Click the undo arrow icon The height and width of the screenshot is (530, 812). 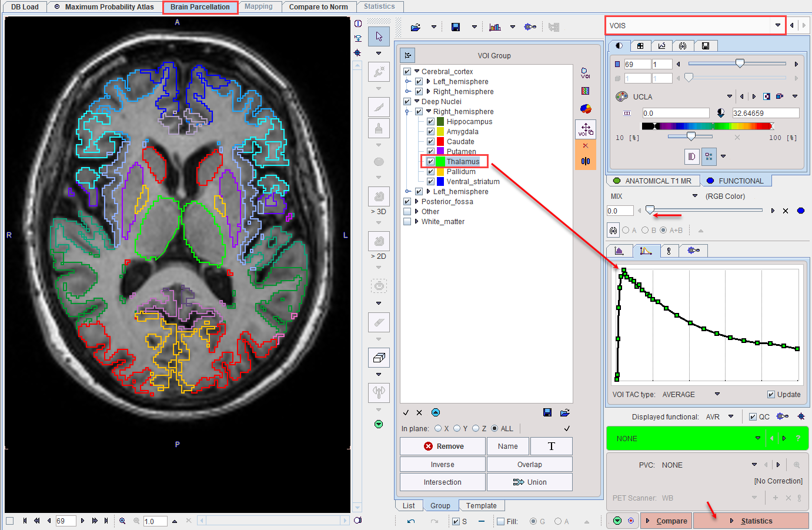coord(410,521)
